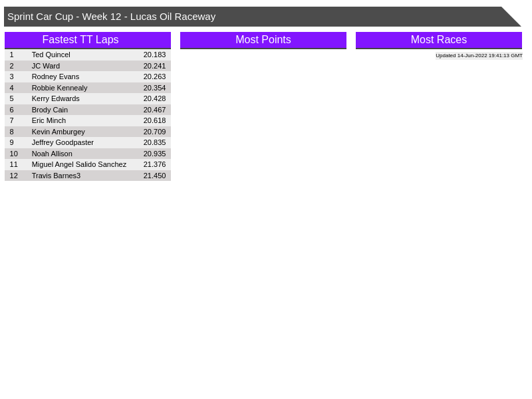Select driver name Ted Quincel
Viewport: 532px width, 399px height.
pos(51,55)
